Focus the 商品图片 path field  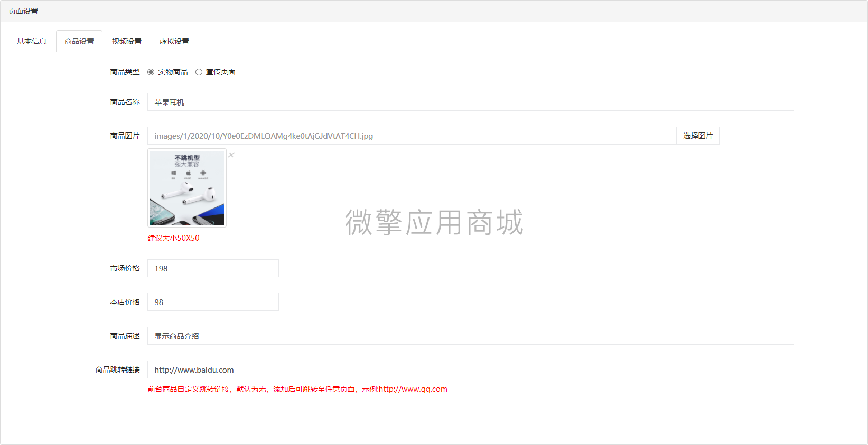pos(412,136)
